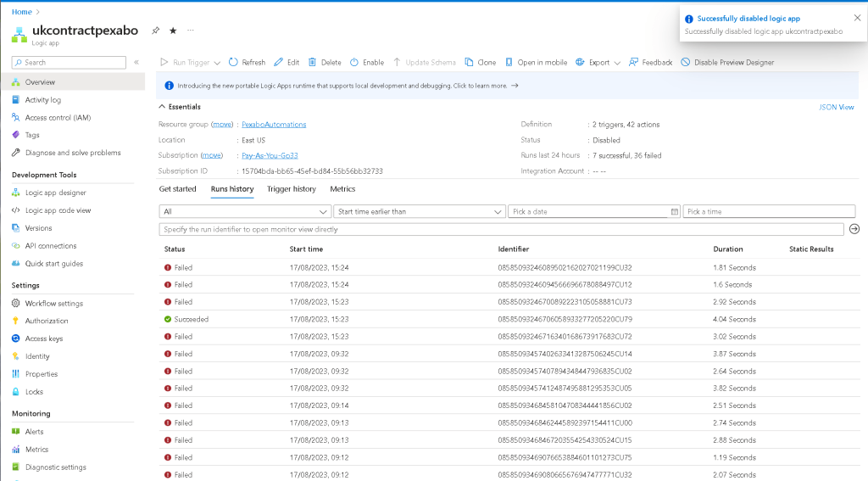Open the Succeeded run at 15:23
868x481 pixels.
pyautogui.click(x=509, y=319)
